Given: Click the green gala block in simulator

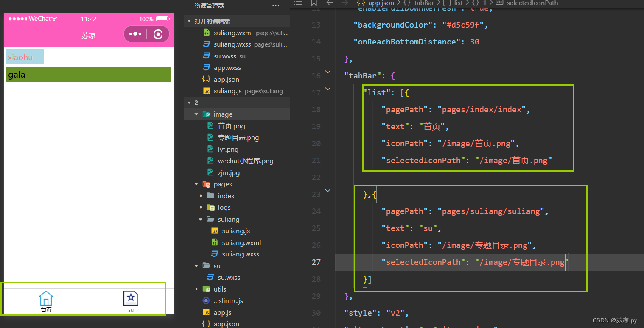Looking at the screenshot, I should [89, 74].
